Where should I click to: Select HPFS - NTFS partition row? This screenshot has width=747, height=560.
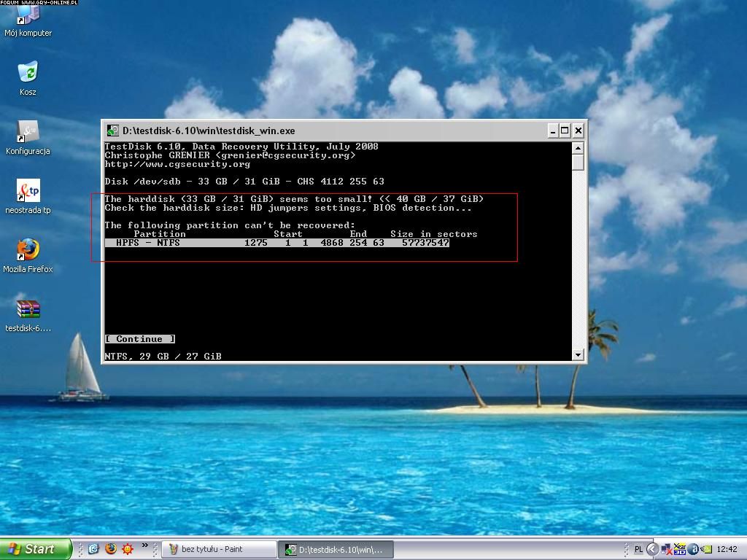pos(277,243)
